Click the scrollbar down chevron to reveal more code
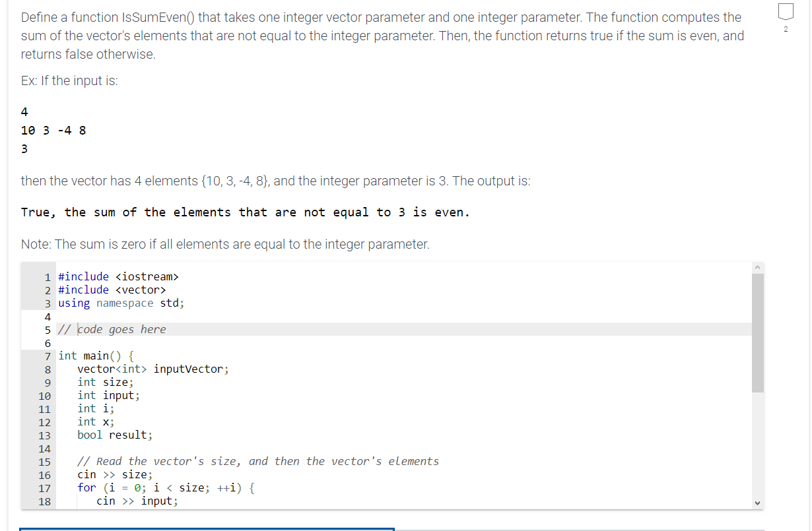This screenshot has width=812, height=531. coord(758,502)
